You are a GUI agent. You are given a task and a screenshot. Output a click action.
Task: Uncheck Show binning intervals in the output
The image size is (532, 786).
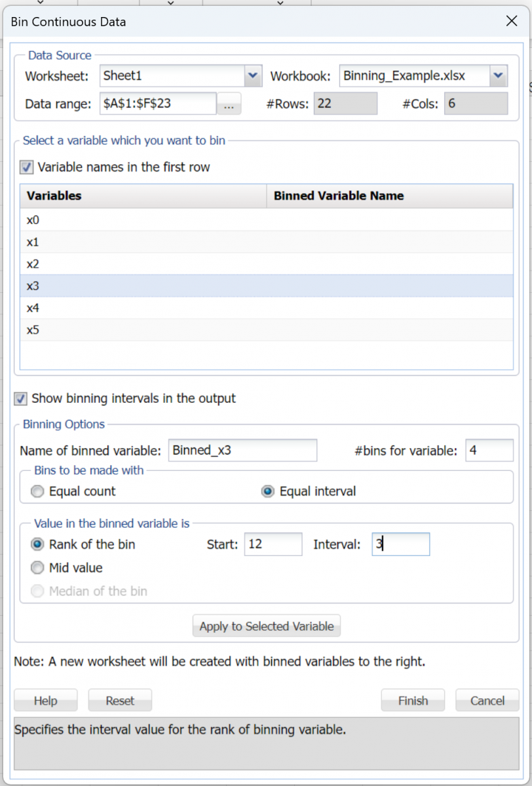21,398
